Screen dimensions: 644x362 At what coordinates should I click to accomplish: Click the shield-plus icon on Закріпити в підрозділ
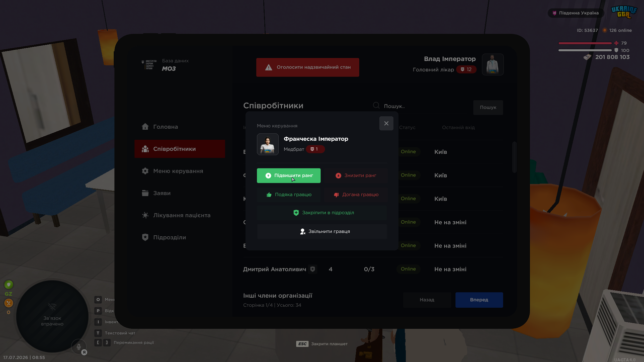[296, 213]
